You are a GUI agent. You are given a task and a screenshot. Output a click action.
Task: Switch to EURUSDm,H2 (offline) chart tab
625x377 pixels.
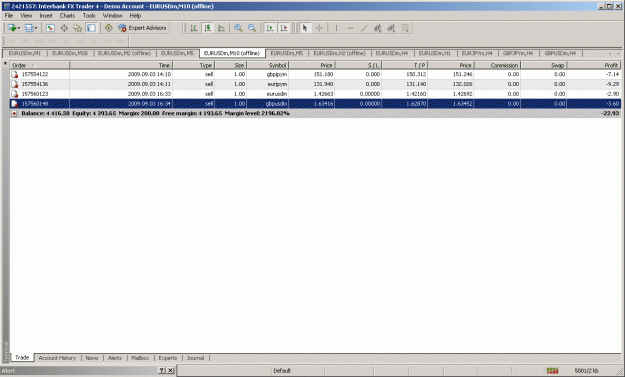(x=339, y=53)
